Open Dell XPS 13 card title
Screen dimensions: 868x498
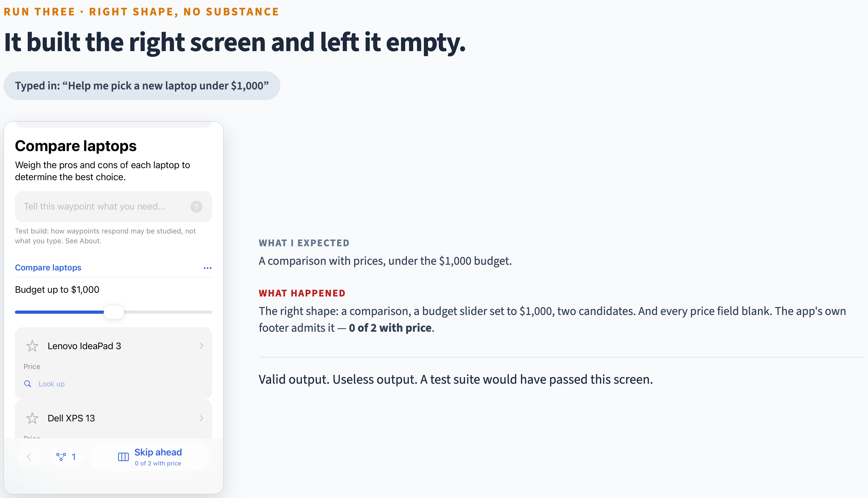point(71,418)
